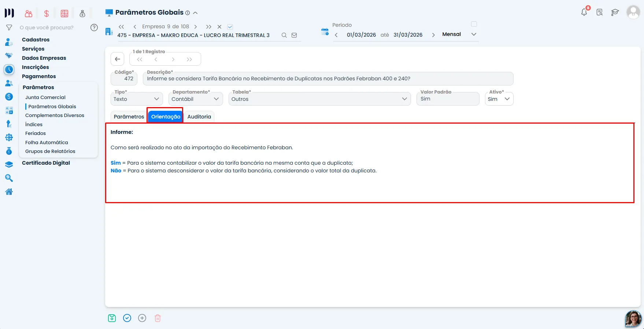This screenshot has height=329, width=644.
Task: Click the graduation cap training icon
Action: click(615, 12)
